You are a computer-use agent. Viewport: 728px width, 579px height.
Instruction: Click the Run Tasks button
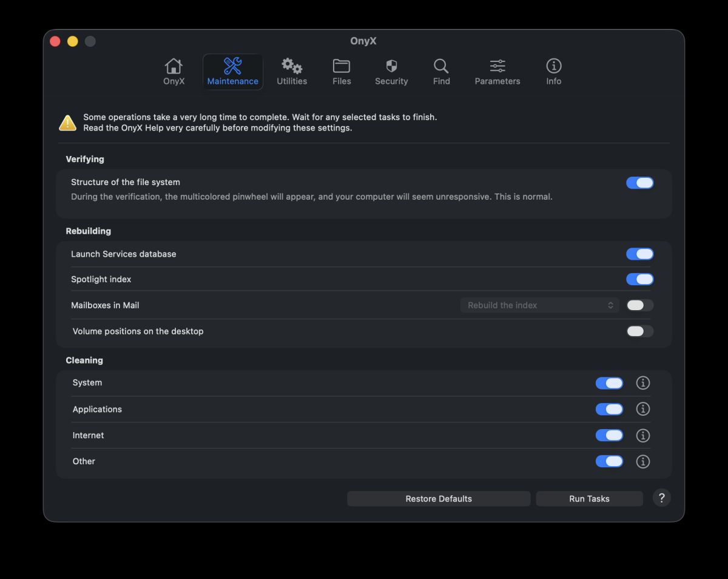tap(589, 499)
